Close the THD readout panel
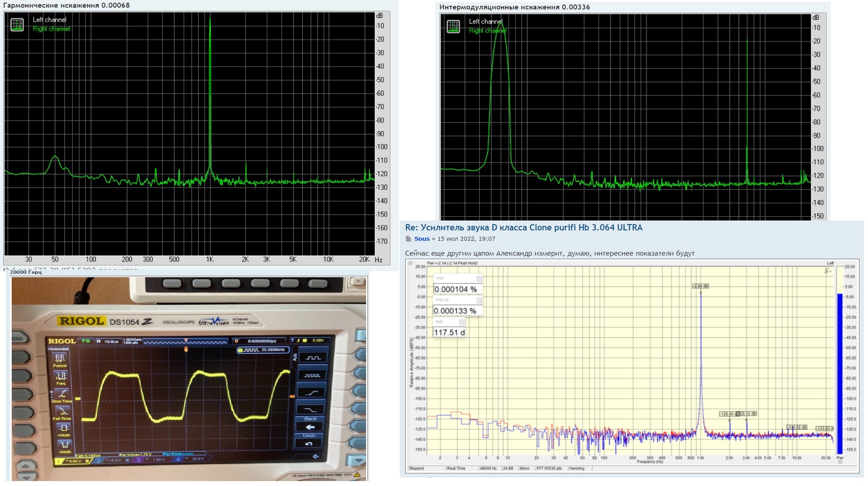Screen dimensions: 868x486 click(479, 279)
